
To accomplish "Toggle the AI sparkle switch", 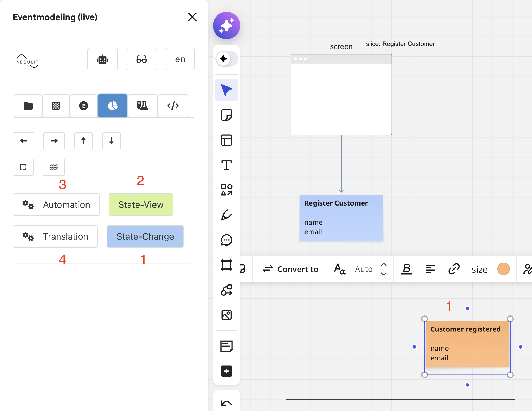I will pos(226,59).
